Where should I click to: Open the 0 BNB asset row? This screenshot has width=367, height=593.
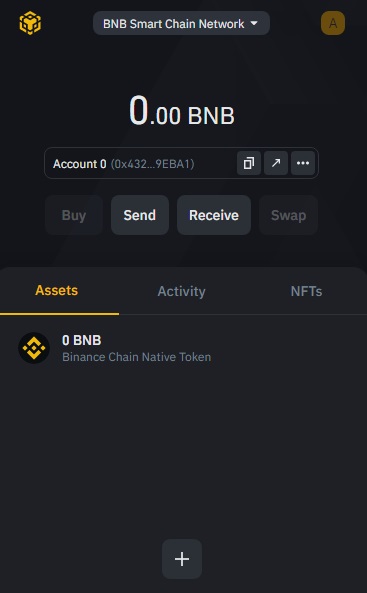pyautogui.click(x=184, y=348)
